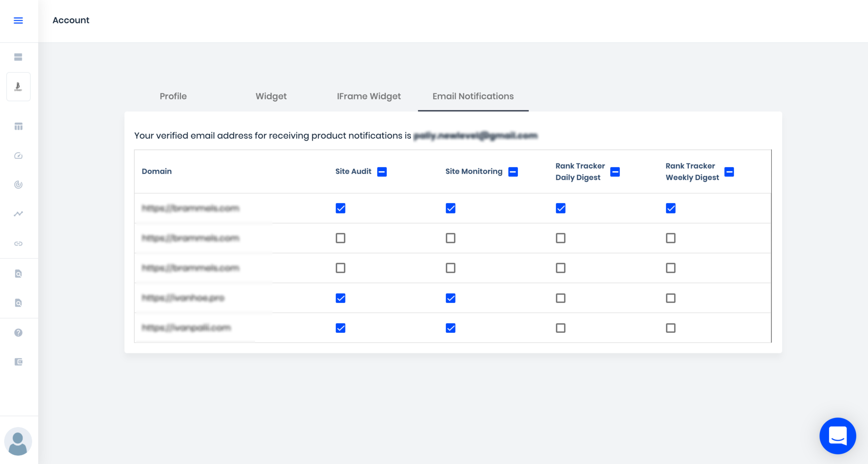This screenshot has width=868, height=464.
Task: Click the search/audit icon in sidebar
Action: point(18,274)
